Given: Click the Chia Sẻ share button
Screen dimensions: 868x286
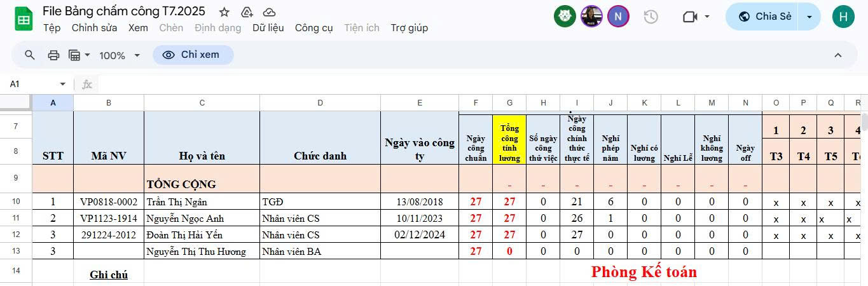Looking at the screenshot, I should (x=765, y=17).
